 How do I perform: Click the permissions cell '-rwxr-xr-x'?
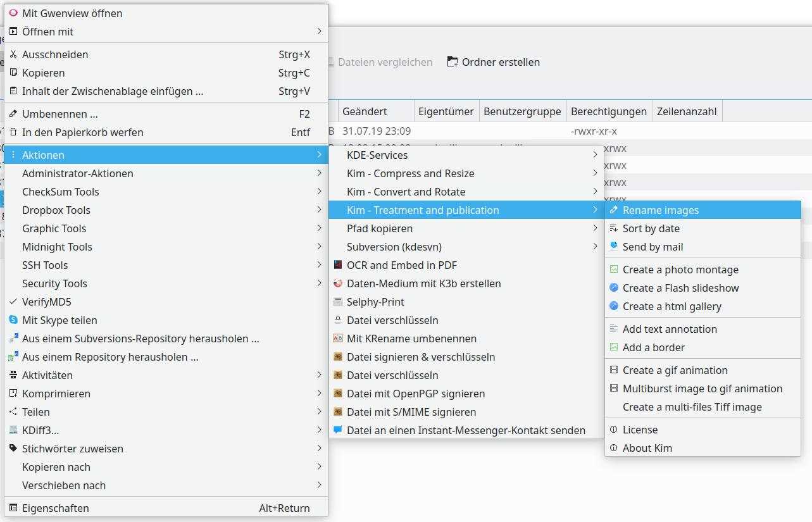click(x=594, y=132)
